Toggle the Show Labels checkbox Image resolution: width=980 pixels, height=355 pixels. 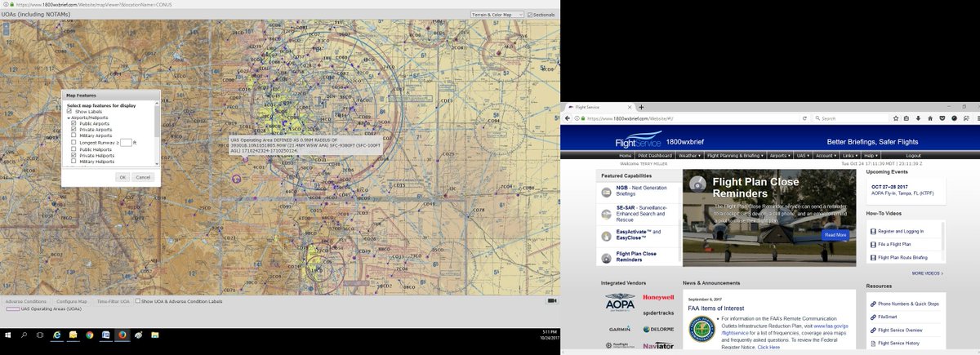click(70, 111)
